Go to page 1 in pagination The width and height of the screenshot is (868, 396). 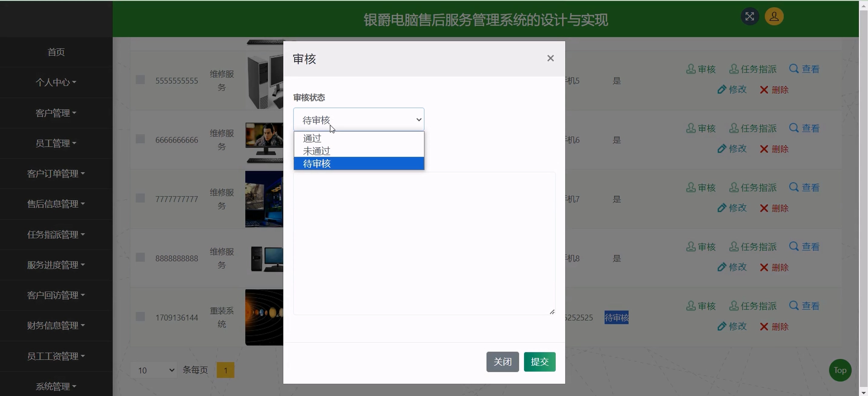tap(225, 370)
